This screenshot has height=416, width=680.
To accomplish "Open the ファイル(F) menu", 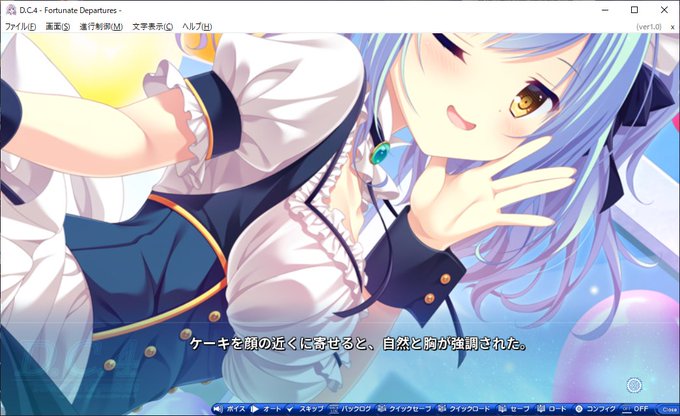I will point(20,26).
